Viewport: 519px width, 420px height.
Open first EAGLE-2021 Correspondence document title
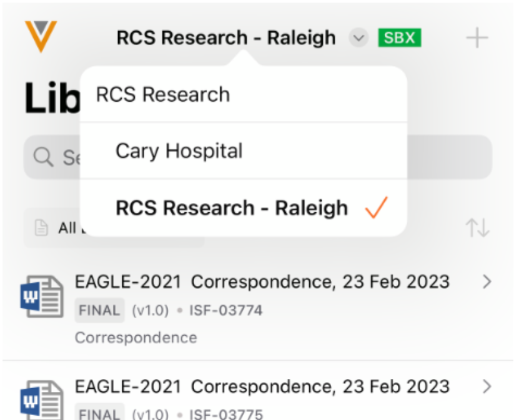262,282
